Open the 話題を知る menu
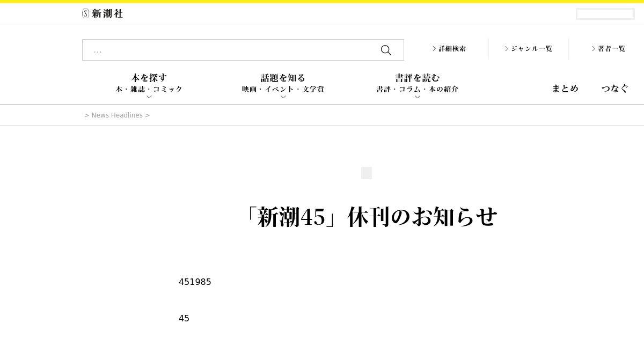Viewport: 644px width, 338px height. point(283,78)
